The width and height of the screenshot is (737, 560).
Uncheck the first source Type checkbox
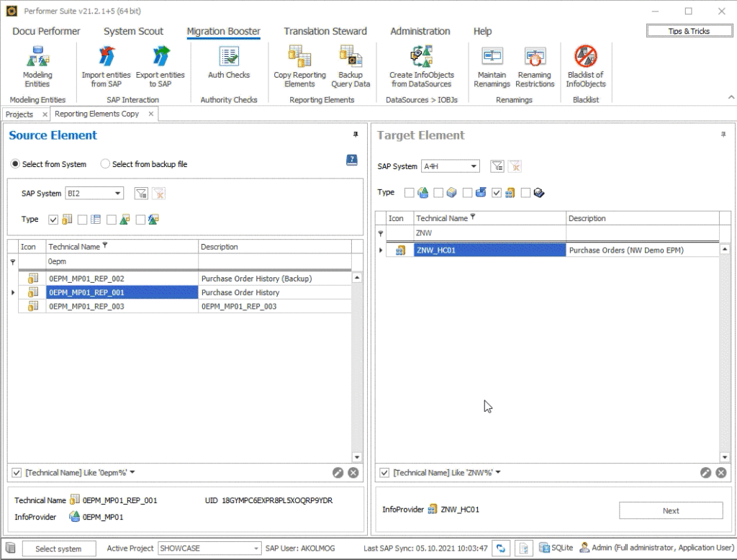[x=53, y=220]
